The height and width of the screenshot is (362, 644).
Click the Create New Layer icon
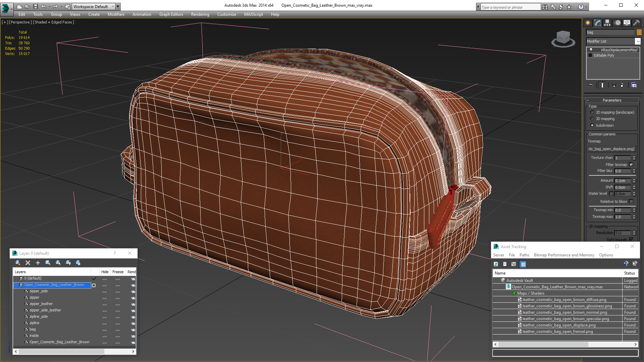point(18,263)
